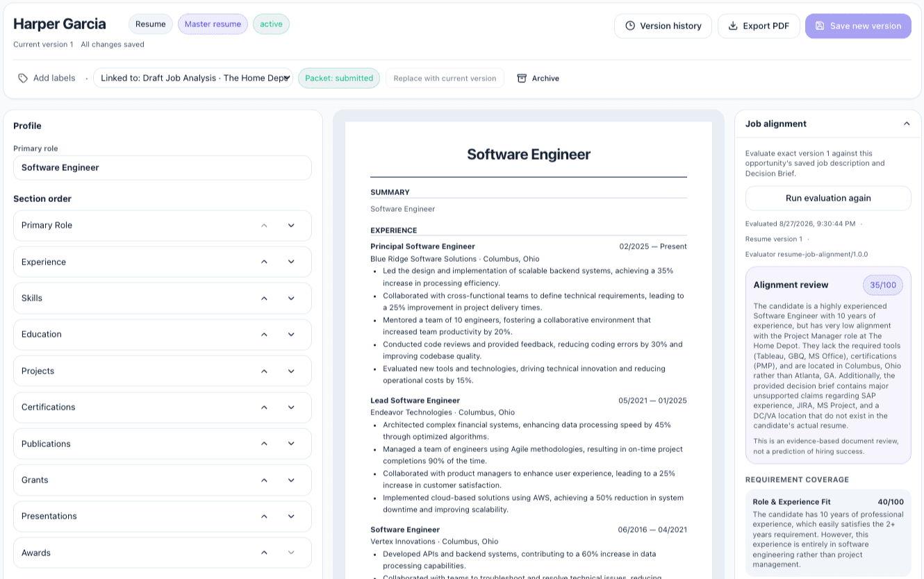Select the Master resume badge
Screen dimensions: 924x579
click(x=213, y=24)
